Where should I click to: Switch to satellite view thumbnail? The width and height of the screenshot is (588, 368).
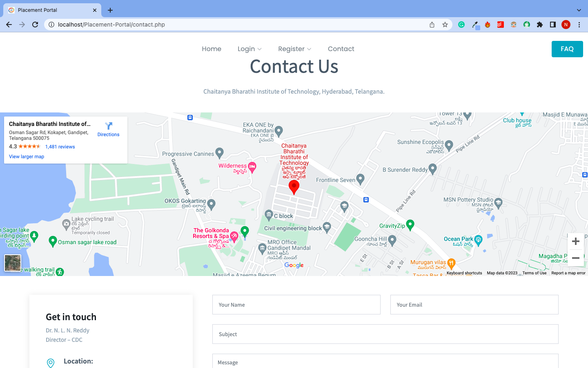click(13, 263)
